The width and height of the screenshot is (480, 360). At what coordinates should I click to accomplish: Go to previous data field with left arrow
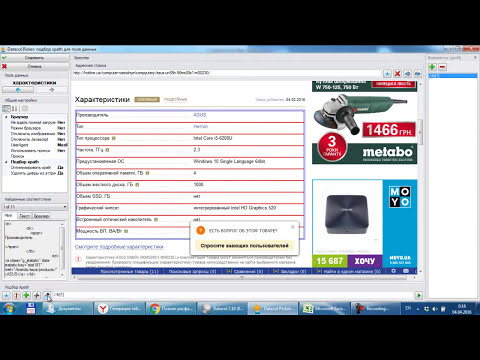point(18,90)
